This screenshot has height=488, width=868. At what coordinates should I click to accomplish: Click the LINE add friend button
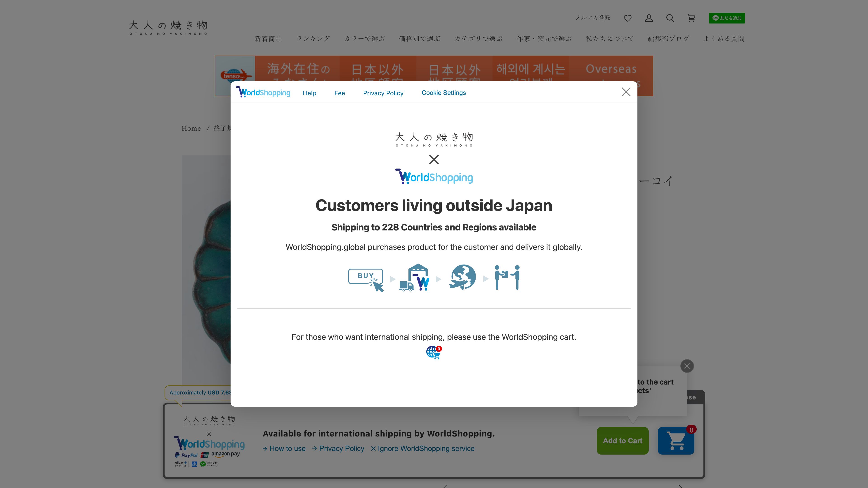click(x=726, y=18)
